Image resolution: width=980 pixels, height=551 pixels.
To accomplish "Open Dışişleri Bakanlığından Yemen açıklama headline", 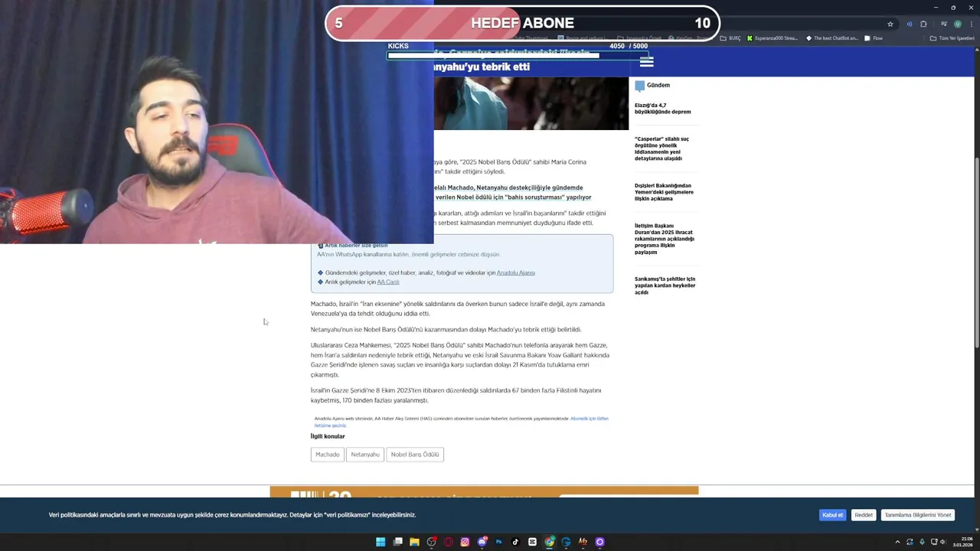I will click(664, 192).
